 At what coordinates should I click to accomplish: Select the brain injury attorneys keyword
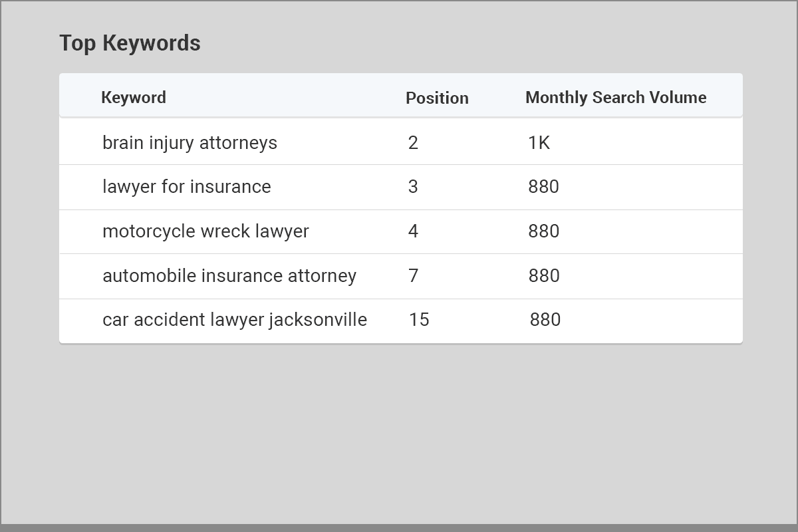click(190, 143)
